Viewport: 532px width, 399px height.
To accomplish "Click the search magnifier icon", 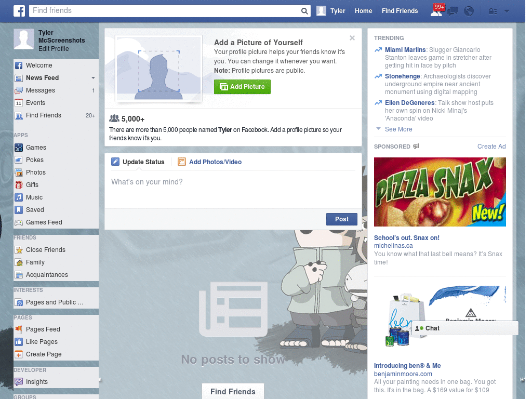I will [x=304, y=11].
